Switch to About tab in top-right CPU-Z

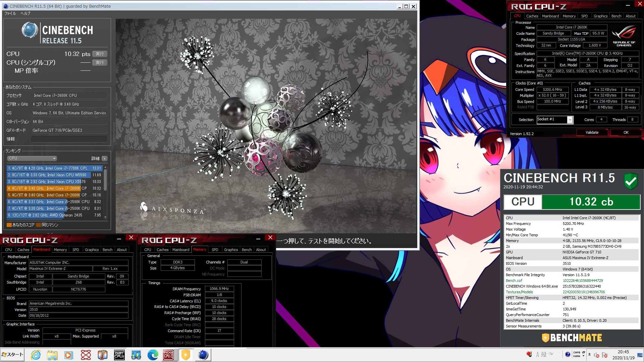[x=631, y=16]
